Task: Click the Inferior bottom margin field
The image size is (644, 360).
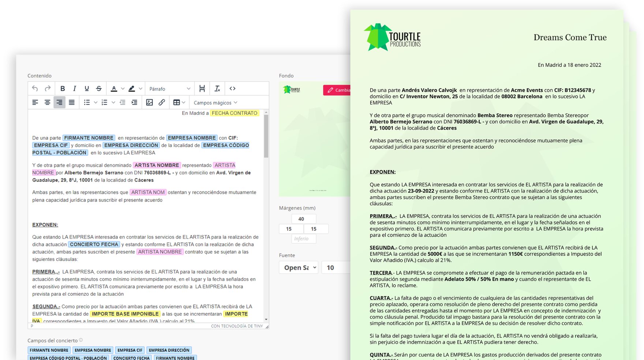Action: (304, 239)
